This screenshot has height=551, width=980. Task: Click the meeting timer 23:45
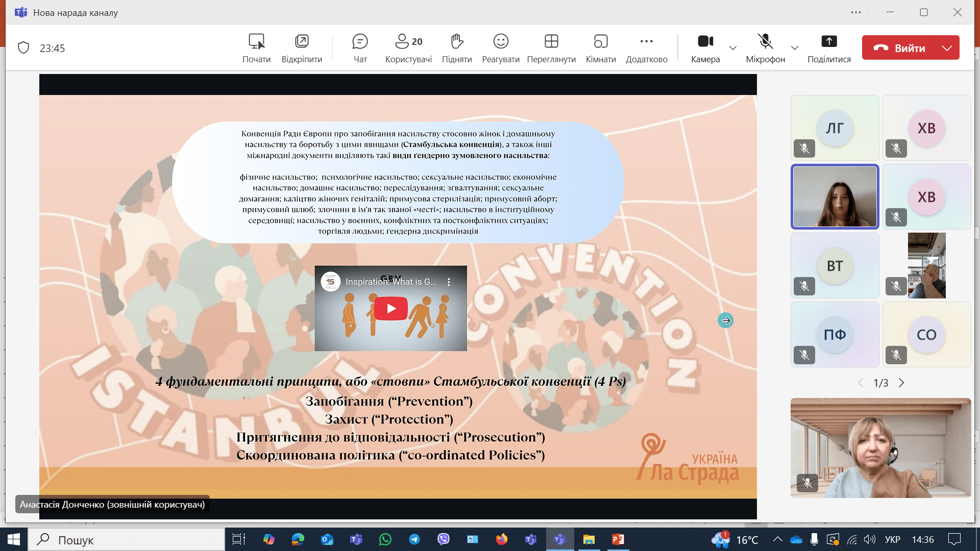point(52,48)
